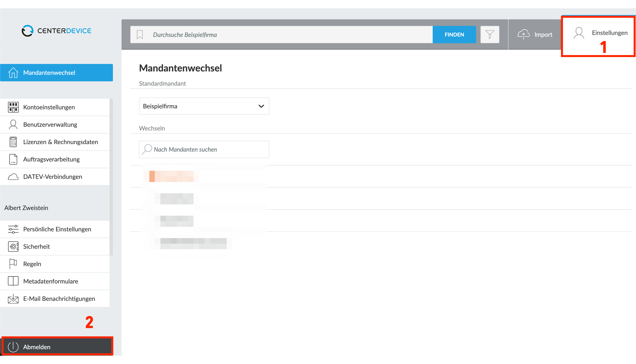
Task: Open Lizenzen & Rechnungsdaten
Action: click(x=55, y=142)
